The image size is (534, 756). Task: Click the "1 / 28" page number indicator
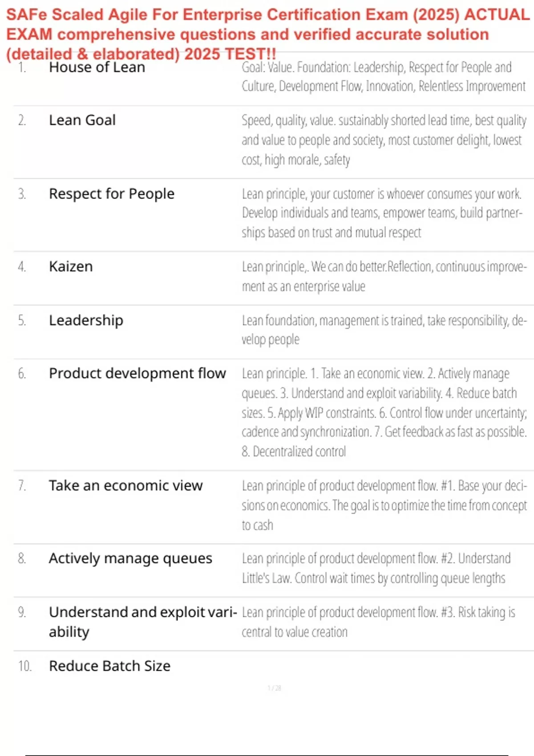point(274,688)
